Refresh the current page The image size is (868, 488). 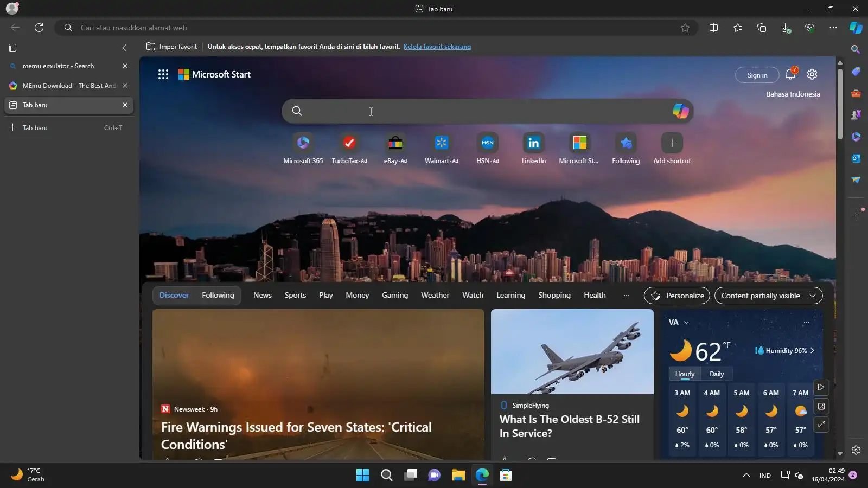(39, 28)
